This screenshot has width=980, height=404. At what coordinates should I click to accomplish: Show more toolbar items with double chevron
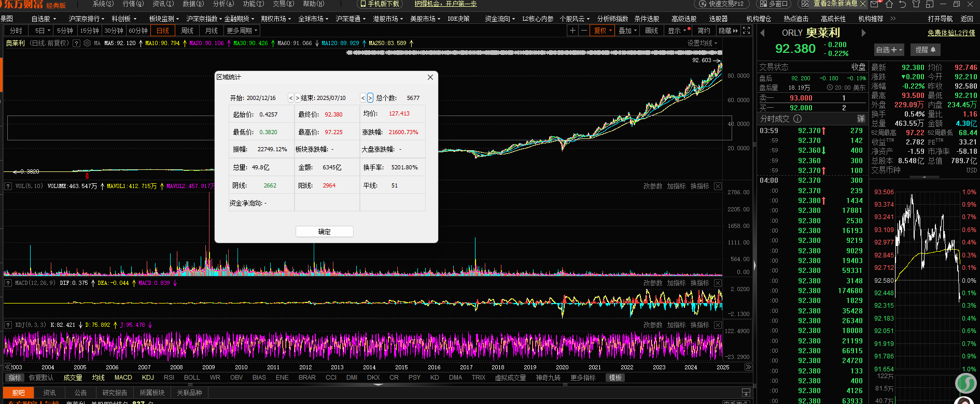coord(893,19)
